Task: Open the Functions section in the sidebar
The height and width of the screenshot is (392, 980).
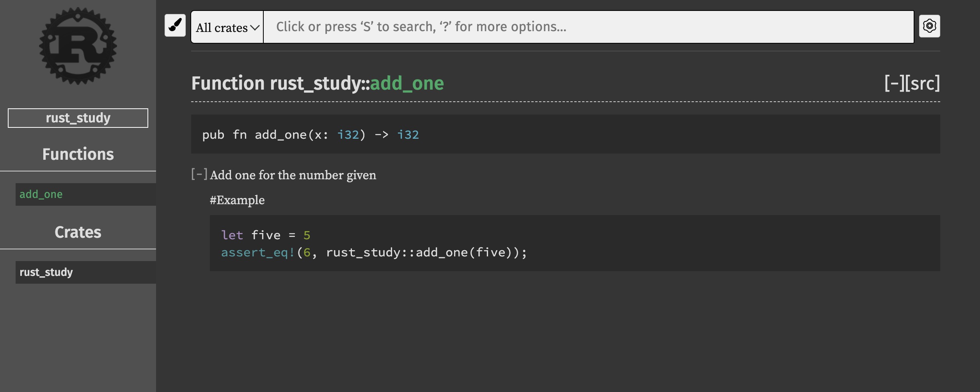Action: pos(78,154)
